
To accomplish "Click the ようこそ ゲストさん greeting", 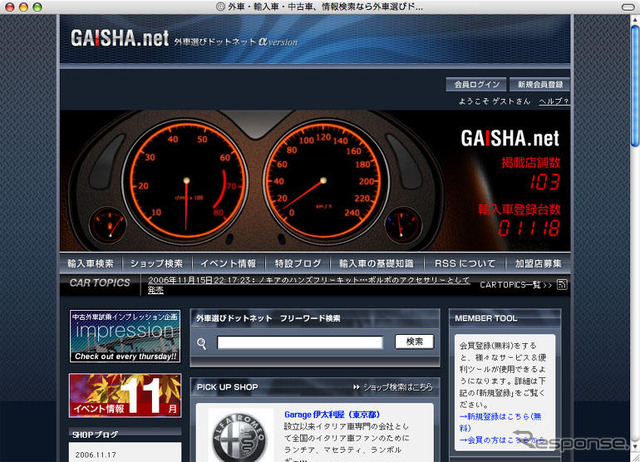I will pos(494,101).
